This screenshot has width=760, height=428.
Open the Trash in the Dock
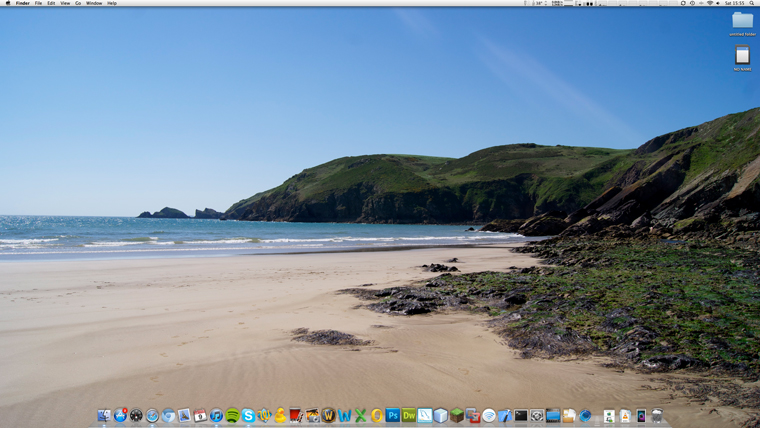[x=657, y=415]
